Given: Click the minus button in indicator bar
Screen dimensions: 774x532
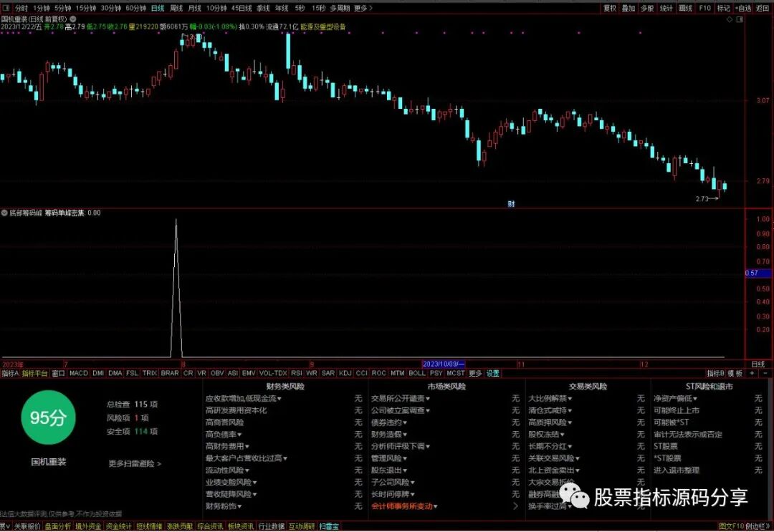Looking at the screenshot, I should click(765, 374).
